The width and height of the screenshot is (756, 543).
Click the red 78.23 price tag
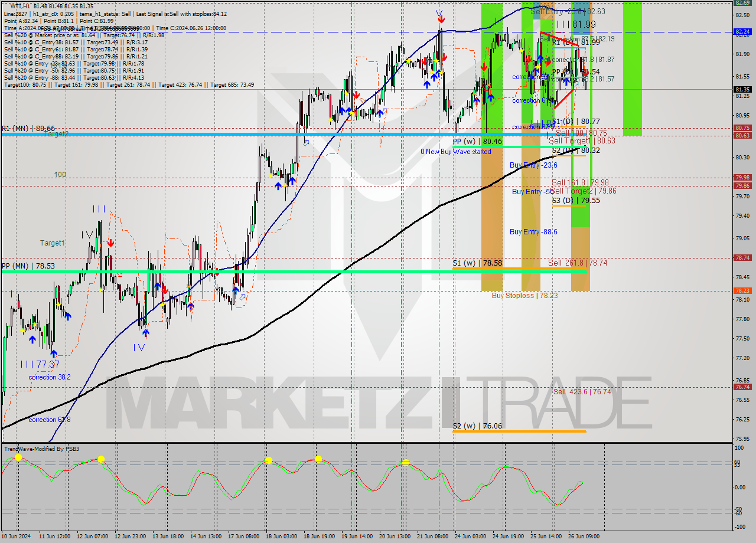pos(742,290)
